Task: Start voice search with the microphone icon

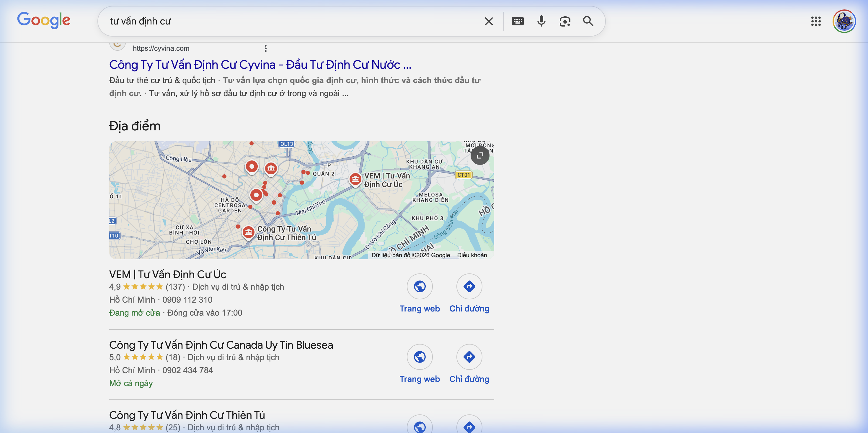Action: pos(541,21)
